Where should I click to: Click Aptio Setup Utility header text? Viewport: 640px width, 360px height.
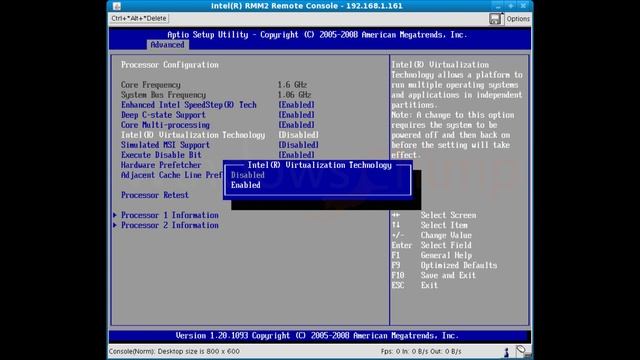[317, 35]
